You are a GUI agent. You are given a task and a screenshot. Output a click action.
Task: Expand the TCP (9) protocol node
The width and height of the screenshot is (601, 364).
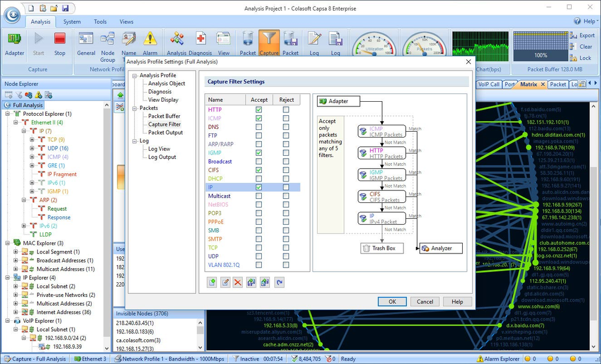pos(32,140)
